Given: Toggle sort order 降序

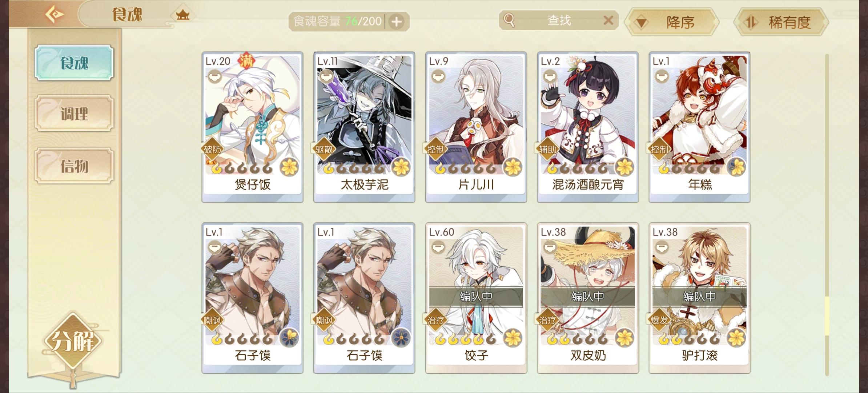Looking at the screenshot, I should pyautogui.click(x=672, y=22).
